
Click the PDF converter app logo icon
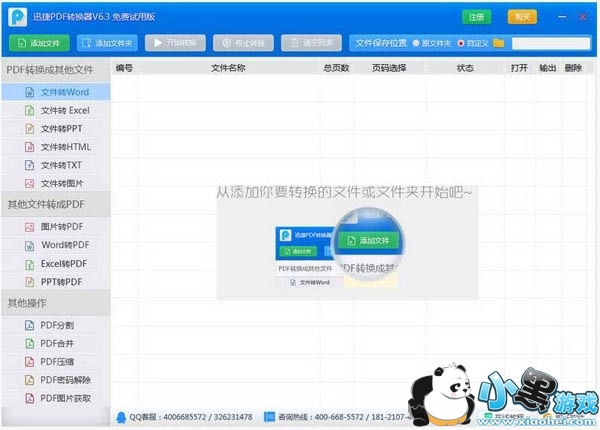coord(18,17)
